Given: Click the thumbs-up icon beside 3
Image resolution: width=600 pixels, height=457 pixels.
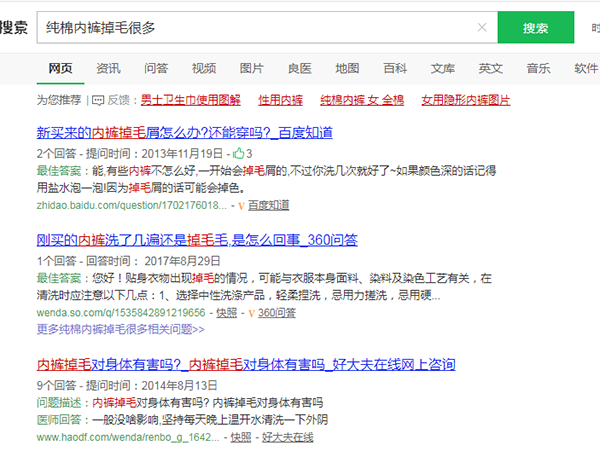Looking at the screenshot, I should tap(238, 153).
